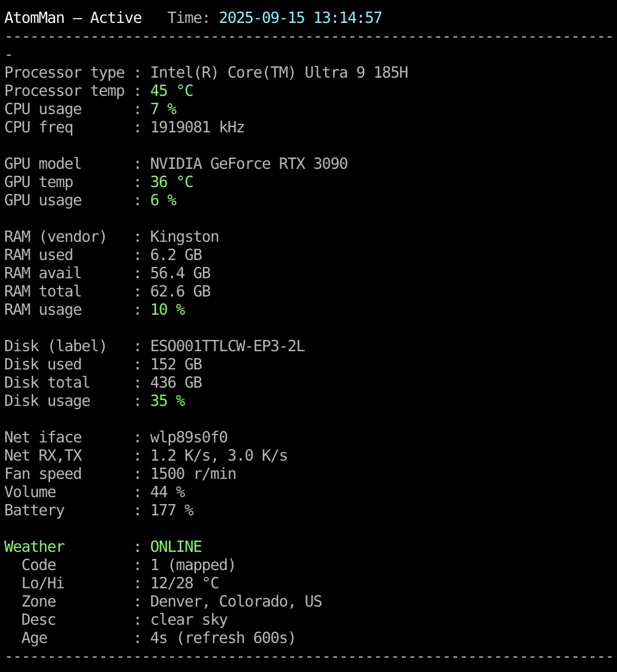Click the Battery 177 % value
The width and height of the screenshot is (617, 672).
172,510
